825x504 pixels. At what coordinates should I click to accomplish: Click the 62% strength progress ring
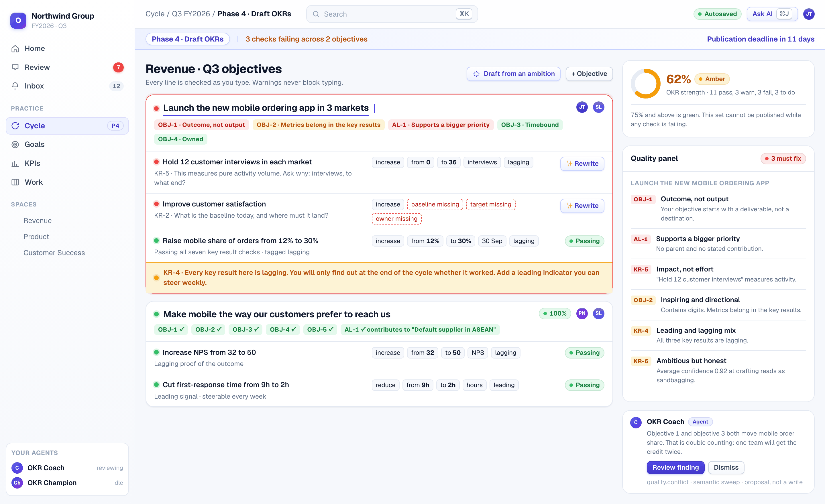(x=646, y=84)
